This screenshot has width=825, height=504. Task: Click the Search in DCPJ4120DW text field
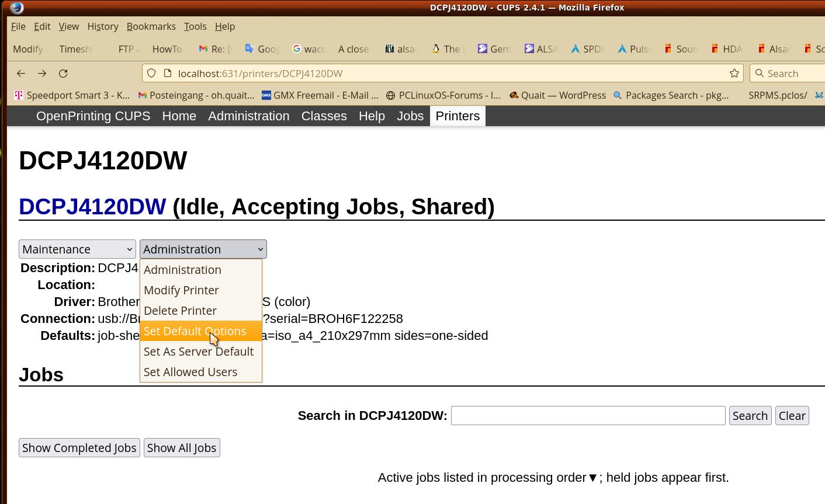pyautogui.click(x=588, y=416)
